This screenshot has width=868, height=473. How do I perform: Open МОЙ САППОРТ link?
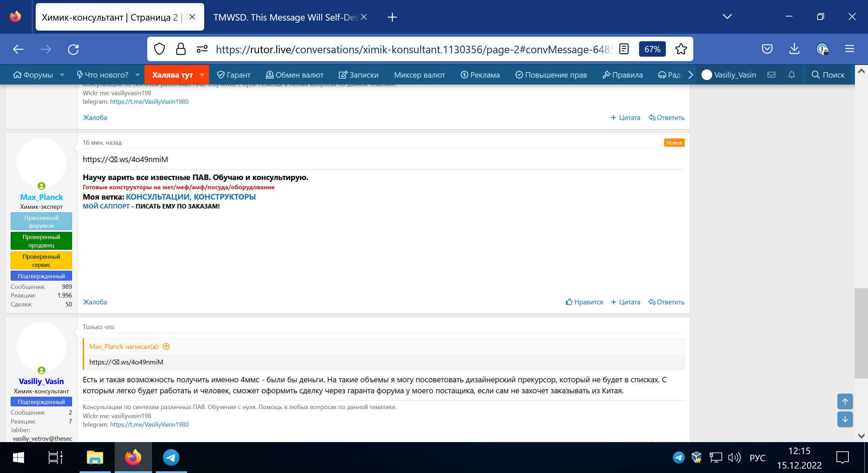click(x=106, y=206)
